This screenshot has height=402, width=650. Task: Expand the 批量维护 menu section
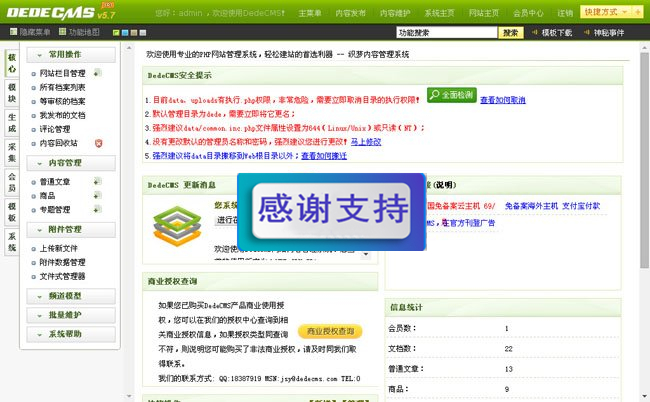[71, 315]
